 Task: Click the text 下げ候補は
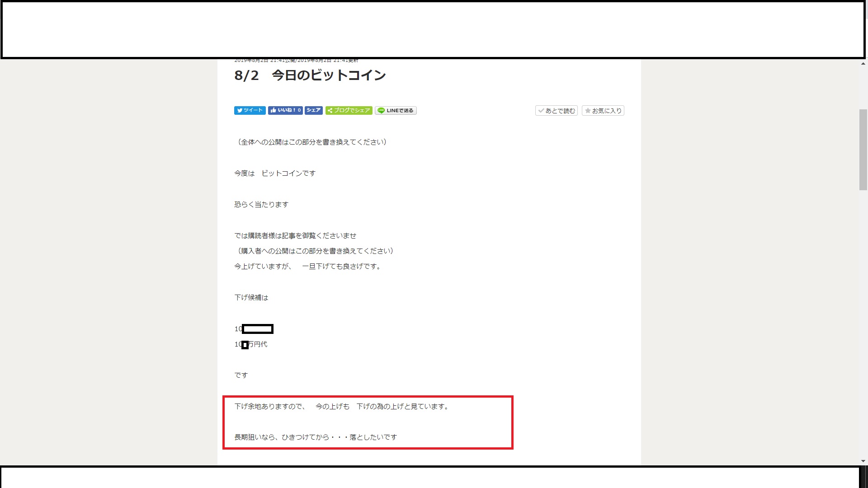tap(251, 297)
